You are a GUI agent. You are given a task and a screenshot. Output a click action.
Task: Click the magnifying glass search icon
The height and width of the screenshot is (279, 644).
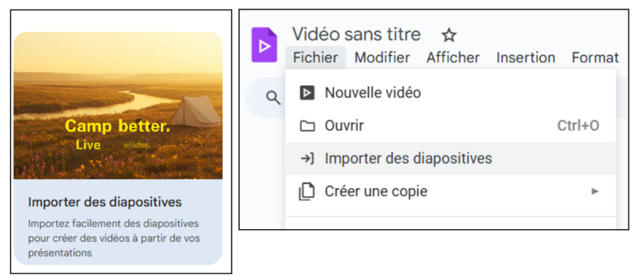(x=273, y=98)
